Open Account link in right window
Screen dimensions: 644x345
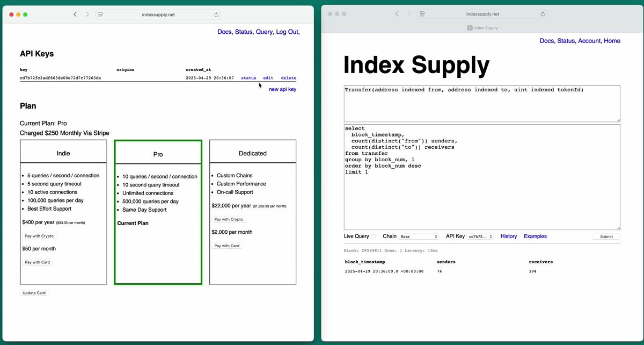tap(590, 41)
